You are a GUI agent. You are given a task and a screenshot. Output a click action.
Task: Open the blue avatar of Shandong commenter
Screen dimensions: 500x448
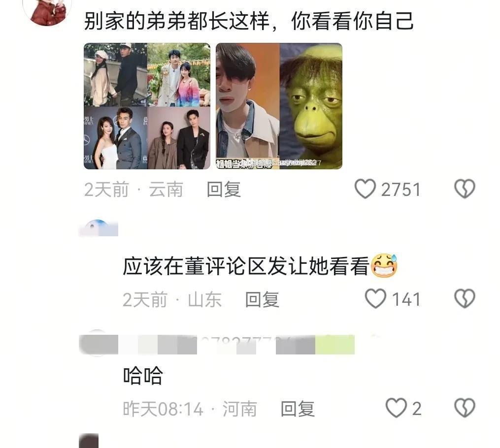tap(98, 228)
